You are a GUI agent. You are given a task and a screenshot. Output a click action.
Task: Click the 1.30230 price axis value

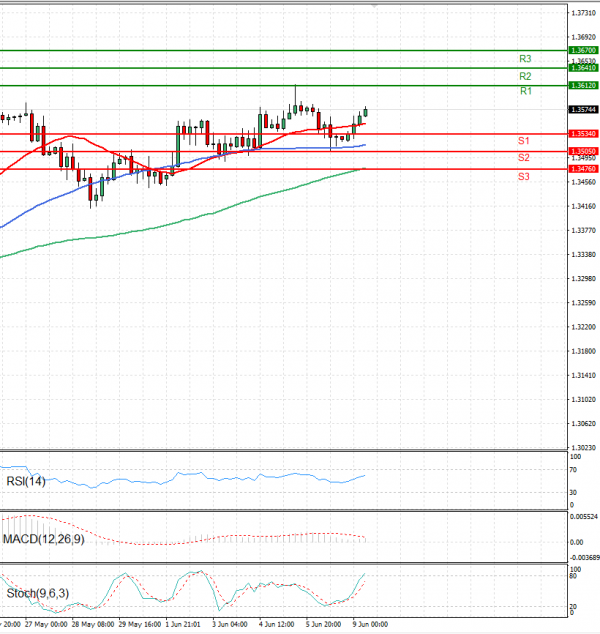coord(583,448)
